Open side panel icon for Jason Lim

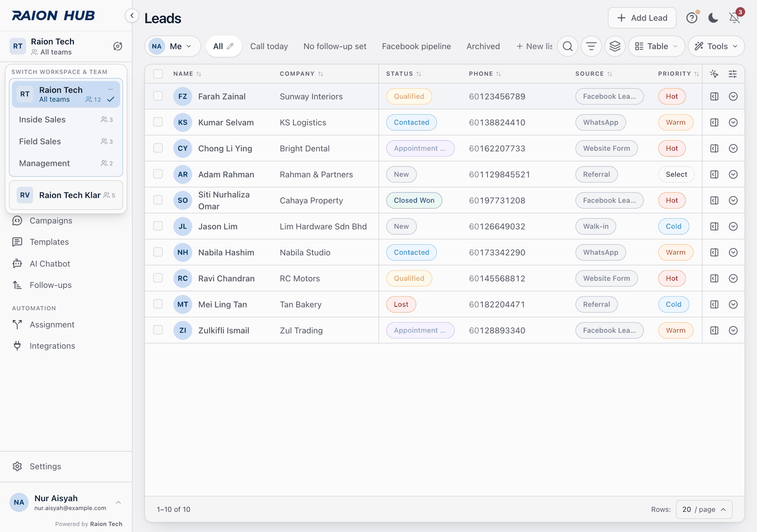tap(714, 227)
